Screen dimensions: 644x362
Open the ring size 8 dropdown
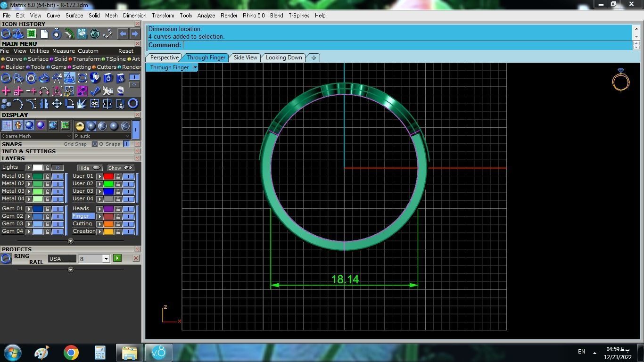(x=106, y=258)
